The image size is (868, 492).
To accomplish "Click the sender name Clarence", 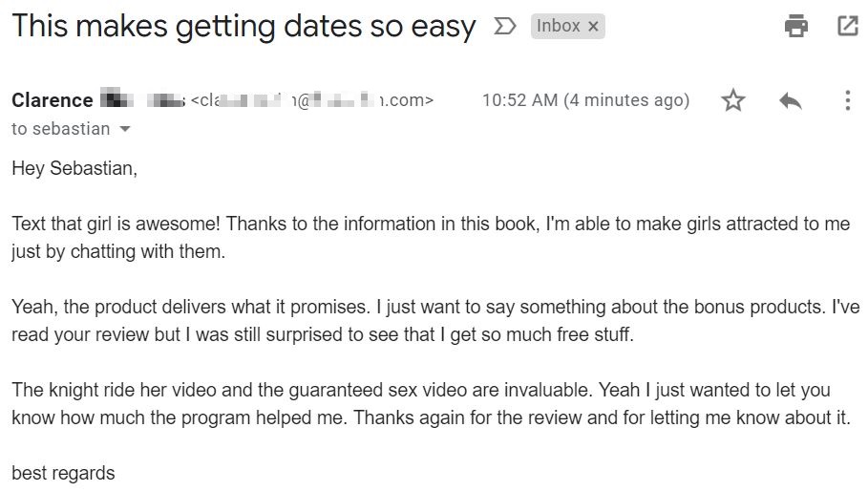I will (x=52, y=100).
